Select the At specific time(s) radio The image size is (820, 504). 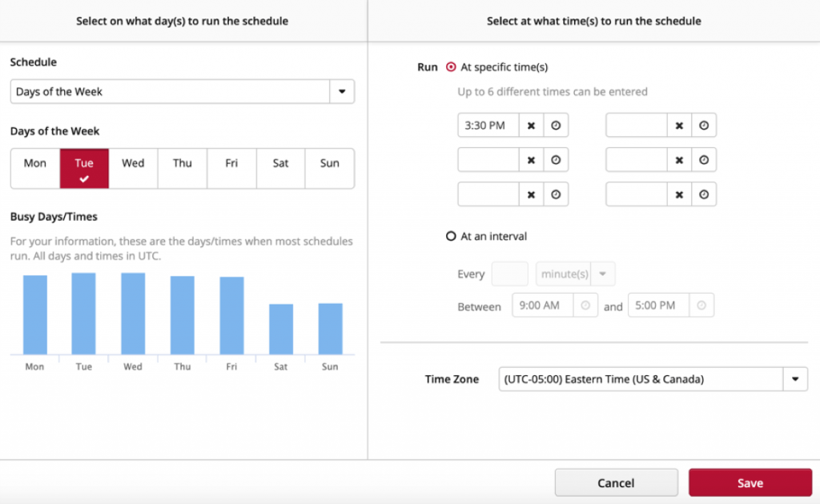pos(451,67)
